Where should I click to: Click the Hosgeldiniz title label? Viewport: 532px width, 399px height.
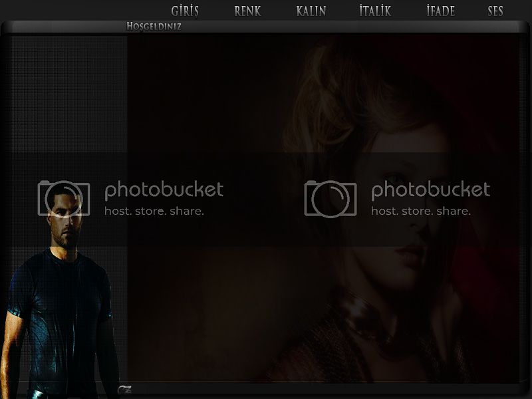[x=154, y=27]
